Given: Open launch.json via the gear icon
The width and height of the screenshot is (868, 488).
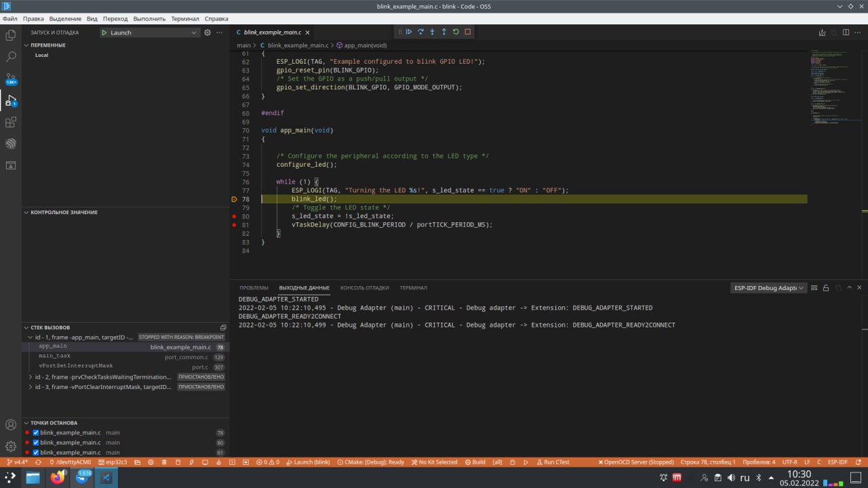Looking at the screenshot, I should pos(208,33).
